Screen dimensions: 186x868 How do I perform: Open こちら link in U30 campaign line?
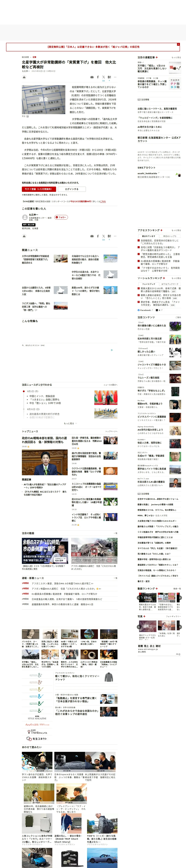coord(103,201)
